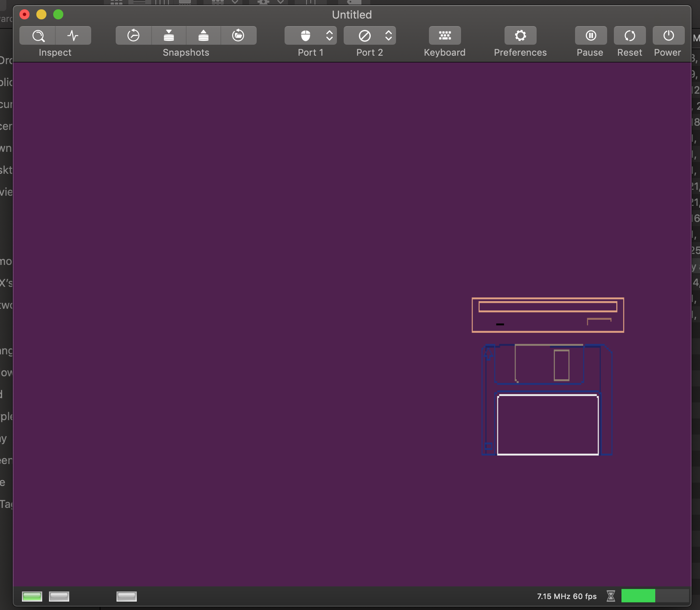Click the disk drive graphic on the emulator screen
Screen dimensions: 700x610
(x=548, y=315)
